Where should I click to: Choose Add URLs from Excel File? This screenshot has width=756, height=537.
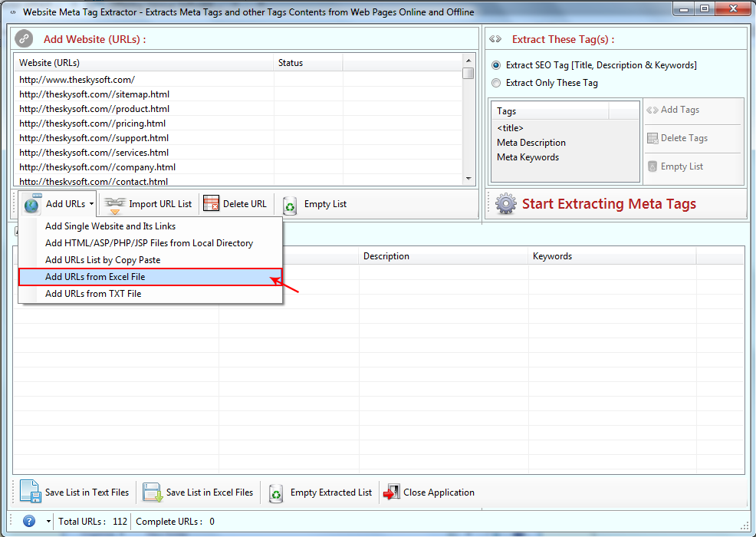150,277
